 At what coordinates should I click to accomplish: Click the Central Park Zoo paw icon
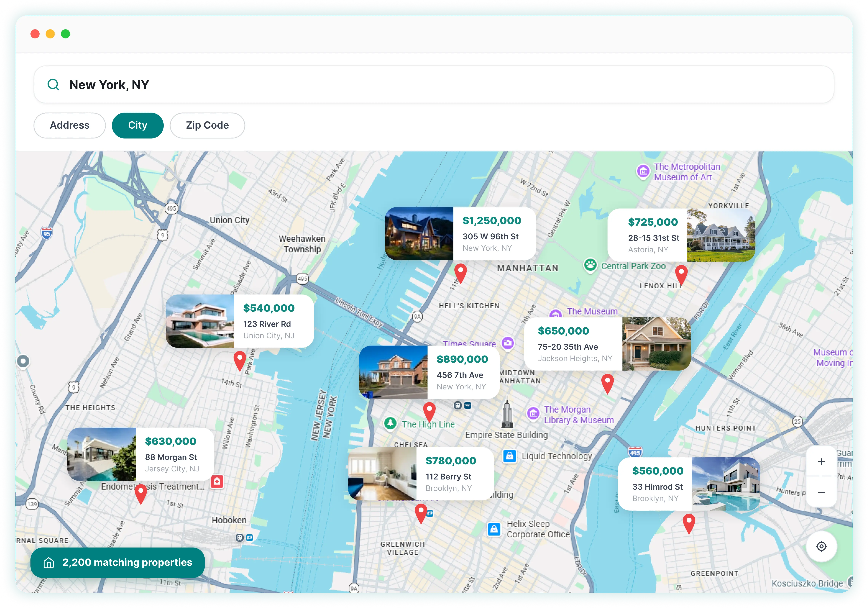[x=590, y=265]
